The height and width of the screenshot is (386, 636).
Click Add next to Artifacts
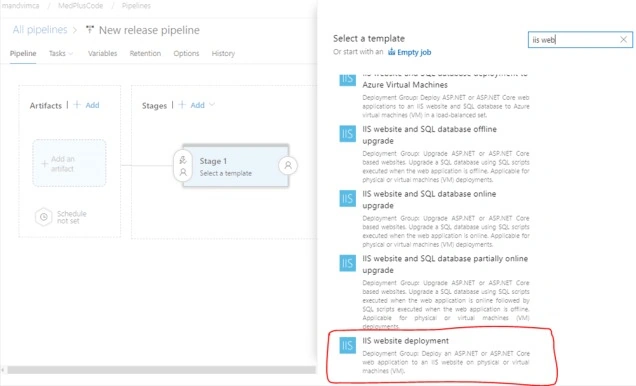pyautogui.click(x=92, y=105)
